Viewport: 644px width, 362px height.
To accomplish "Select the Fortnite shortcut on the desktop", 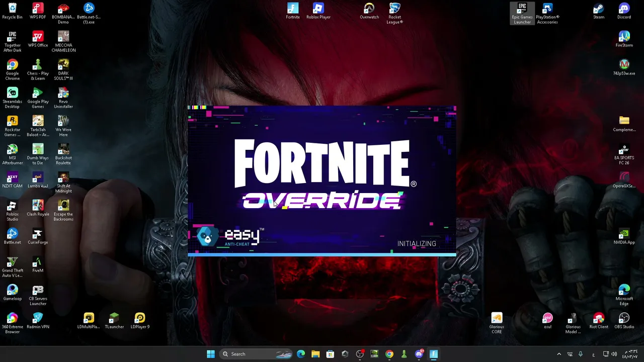I will [x=293, y=11].
